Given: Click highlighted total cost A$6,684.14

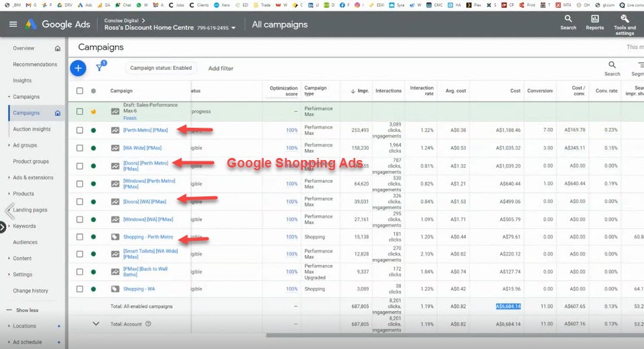Looking at the screenshot, I should (x=508, y=306).
